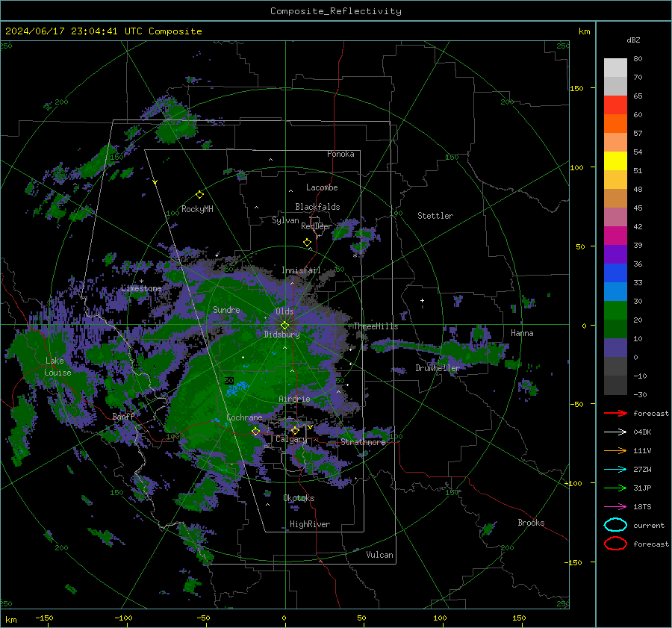Select the 20 dBZ green color swatch
This screenshot has width=672, height=628.
point(615,311)
